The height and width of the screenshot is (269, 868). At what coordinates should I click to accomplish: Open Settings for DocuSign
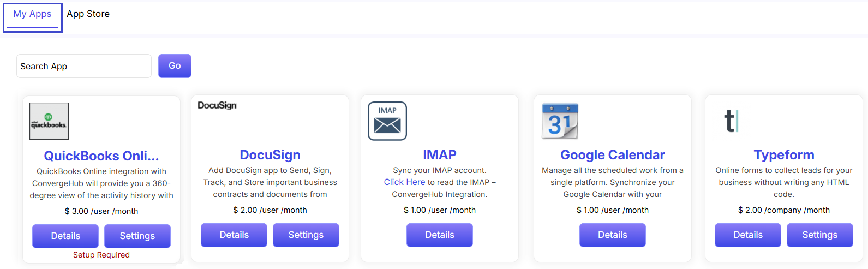306,235
